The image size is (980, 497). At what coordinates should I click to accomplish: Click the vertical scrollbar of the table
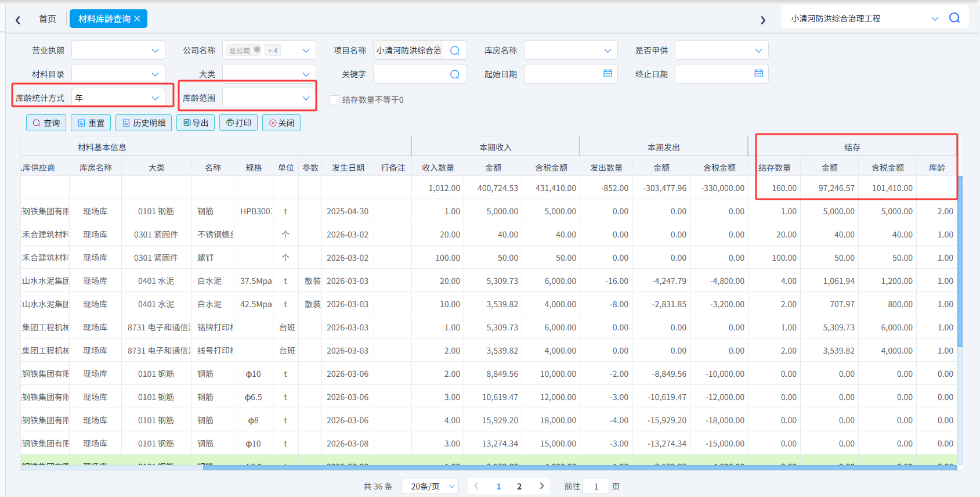click(x=960, y=261)
